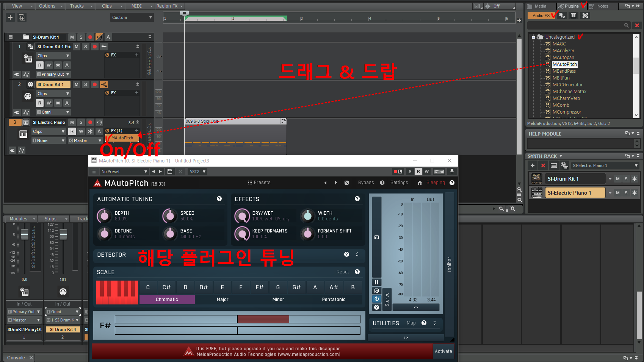Open the SI-Drum Kit 1 folder icon
Image resolution: width=644 pixels, height=362 pixels.
click(26, 37)
